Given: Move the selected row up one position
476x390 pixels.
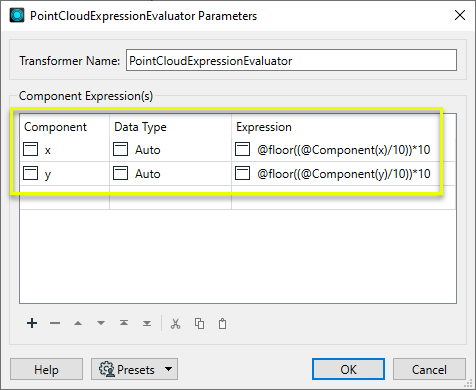Looking at the screenshot, I should coord(78,323).
